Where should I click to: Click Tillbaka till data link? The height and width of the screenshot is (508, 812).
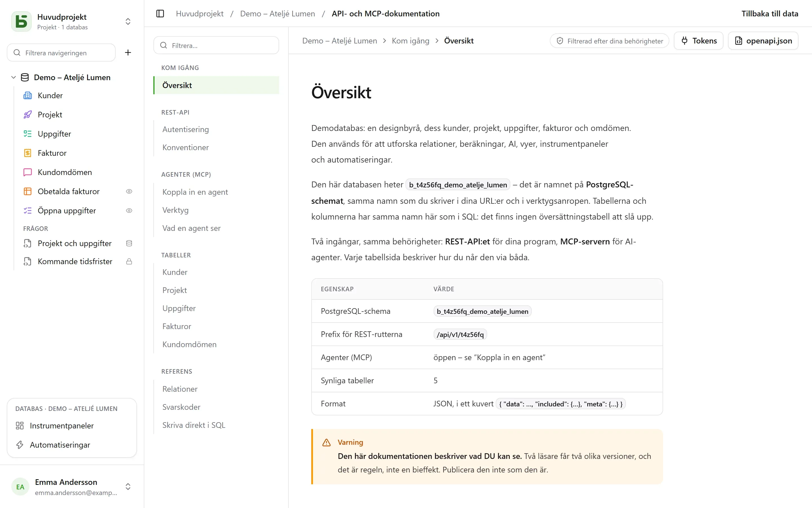(x=770, y=14)
